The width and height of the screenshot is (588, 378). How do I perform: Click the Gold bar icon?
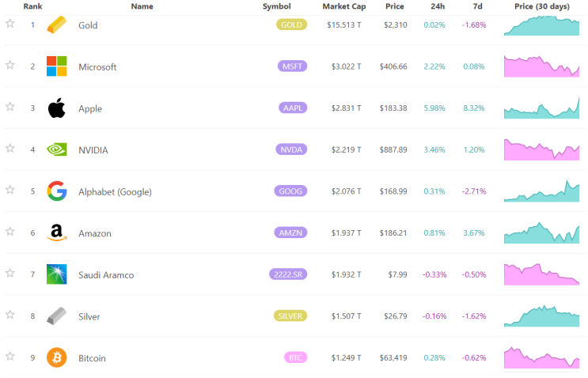pyautogui.click(x=57, y=25)
